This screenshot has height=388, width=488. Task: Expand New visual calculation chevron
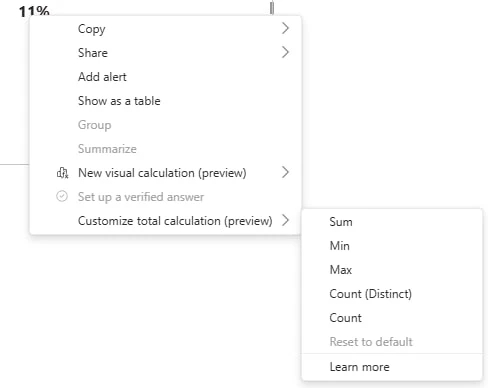(285, 173)
